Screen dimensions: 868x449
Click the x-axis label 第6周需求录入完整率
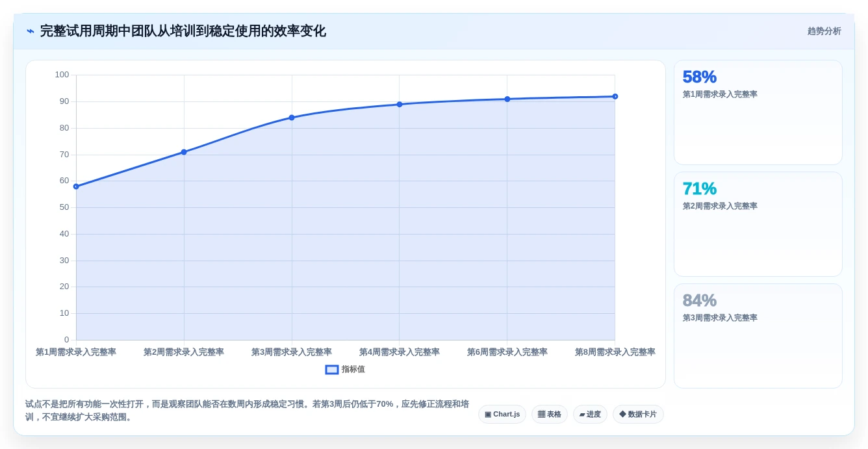[x=507, y=352]
